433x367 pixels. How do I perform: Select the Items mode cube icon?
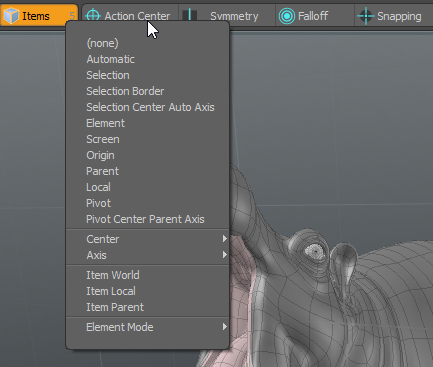click(11, 16)
